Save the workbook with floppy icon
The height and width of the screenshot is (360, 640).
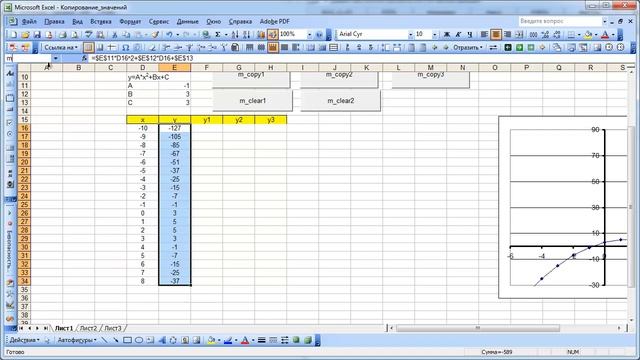coord(37,35)
